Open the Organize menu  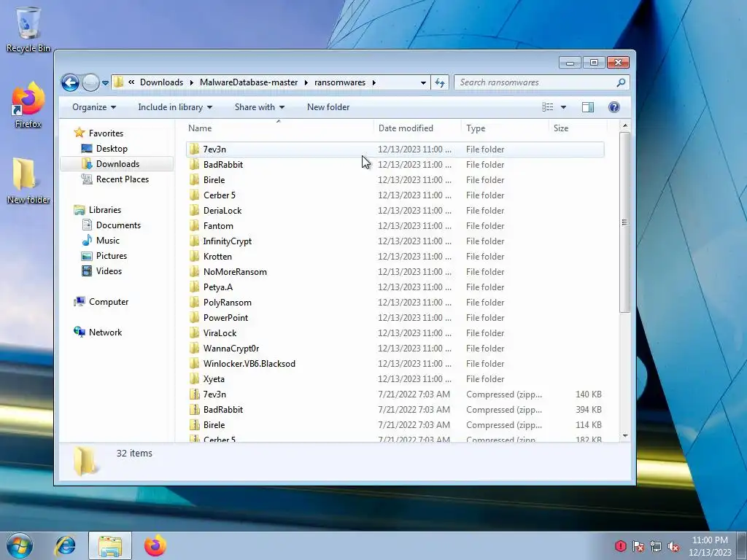[94, 107]
